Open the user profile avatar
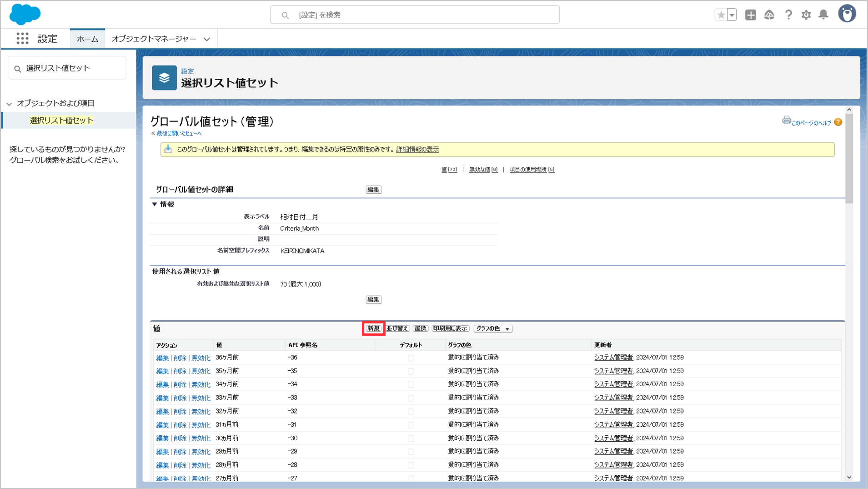The height and width of the screenshot is (489, 868). pyautogui.click(x=847, y=14)
